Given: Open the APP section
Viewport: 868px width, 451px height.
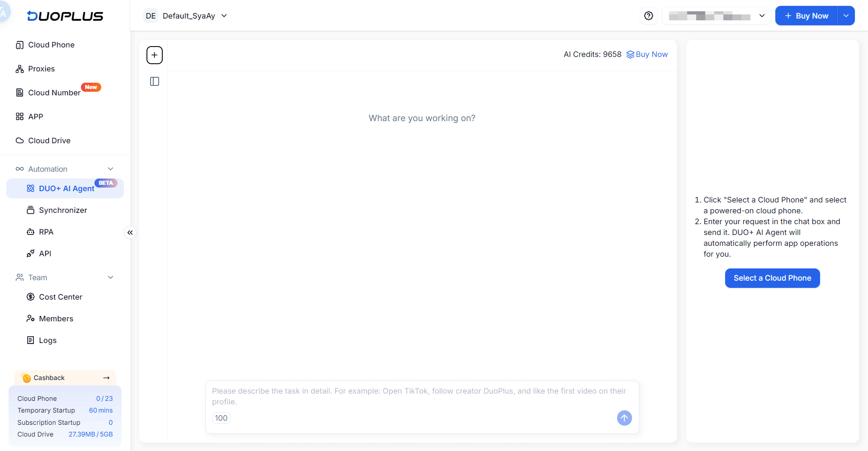Looking at the screenshot, I should tap(35, 117).
